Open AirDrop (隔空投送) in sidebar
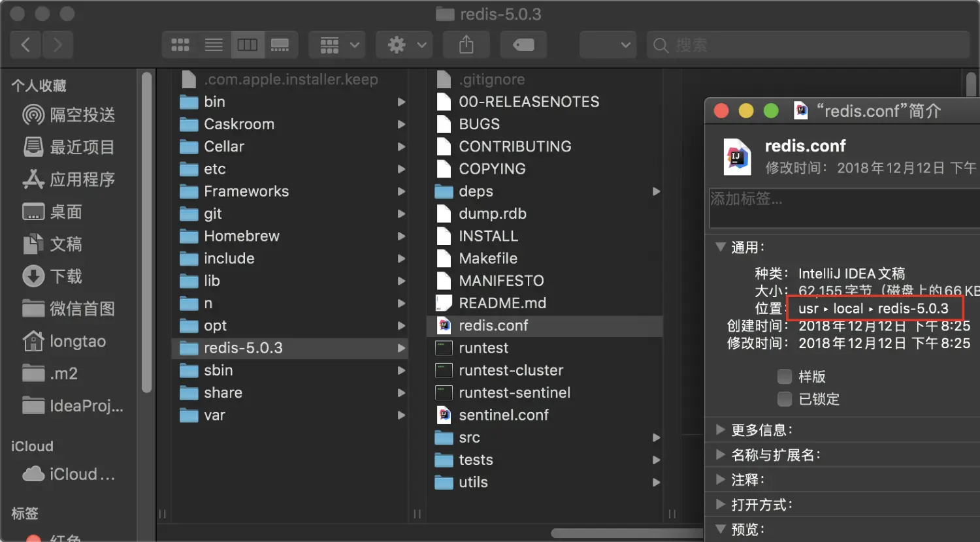980x542 pixels. coord(69,115)
